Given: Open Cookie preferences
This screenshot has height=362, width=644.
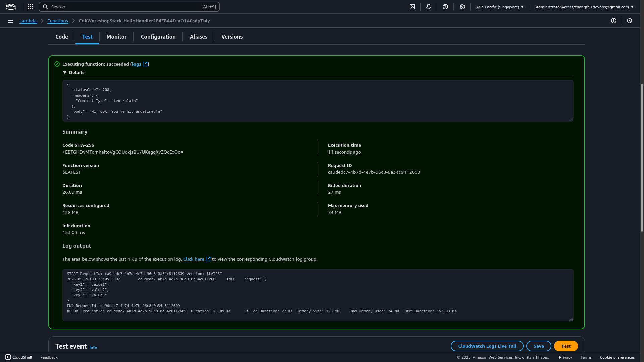Looking at the screenshot, I should (x=617, y=357).
